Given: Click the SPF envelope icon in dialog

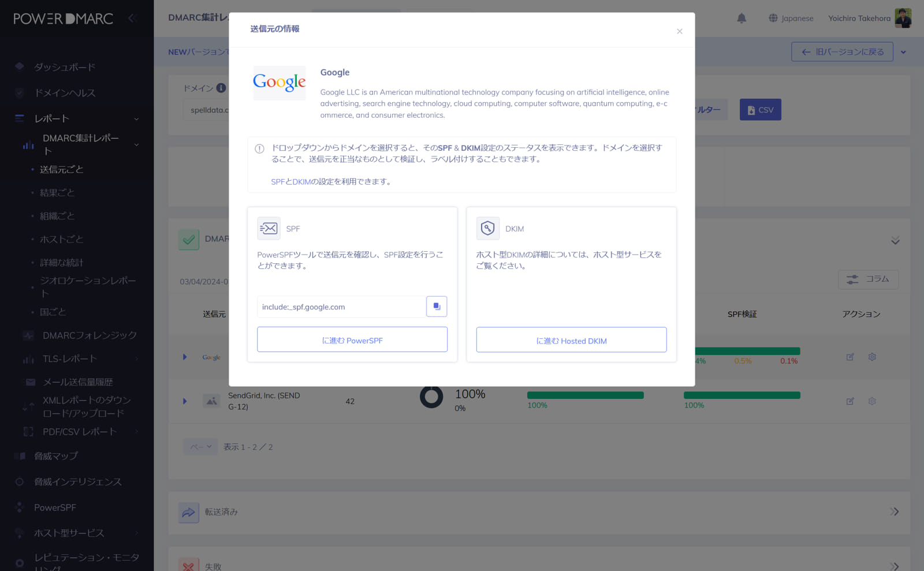Looking at the screenshot, I should [269, 229].
